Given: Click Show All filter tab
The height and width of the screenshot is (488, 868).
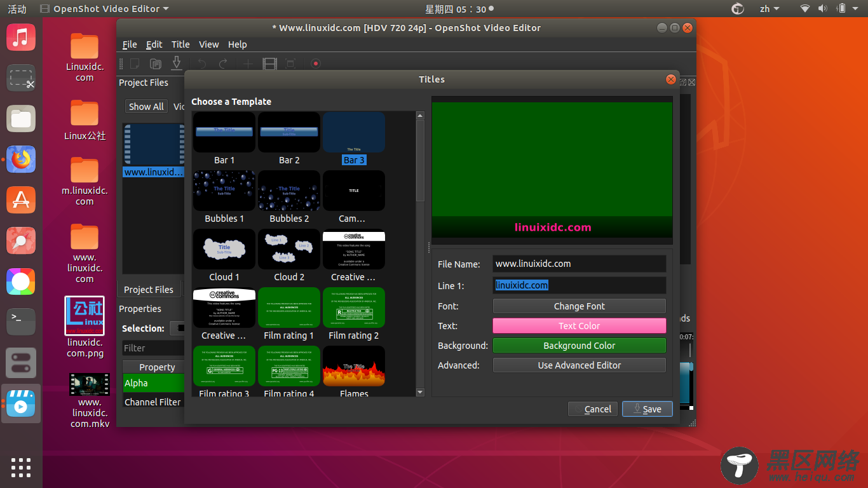Looking at the screenshot, I should [146, 107].
